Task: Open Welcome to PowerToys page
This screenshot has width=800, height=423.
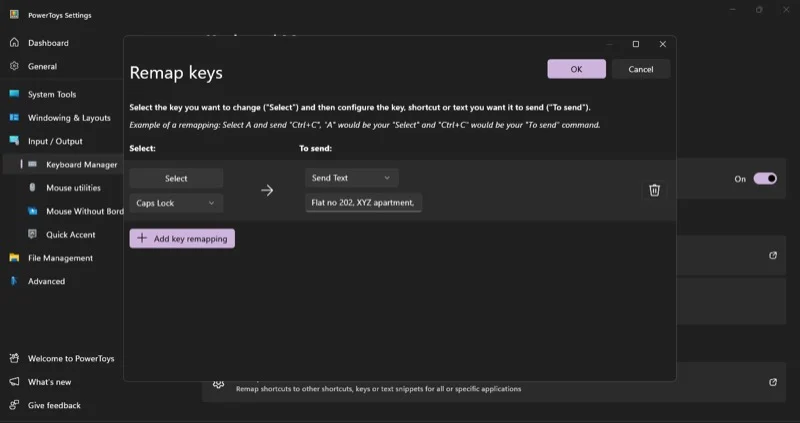Action: tap(71, 359)
